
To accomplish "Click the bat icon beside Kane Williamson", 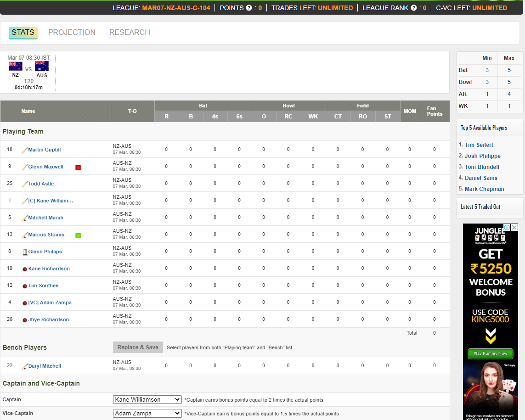I will [x=25, y=201].
